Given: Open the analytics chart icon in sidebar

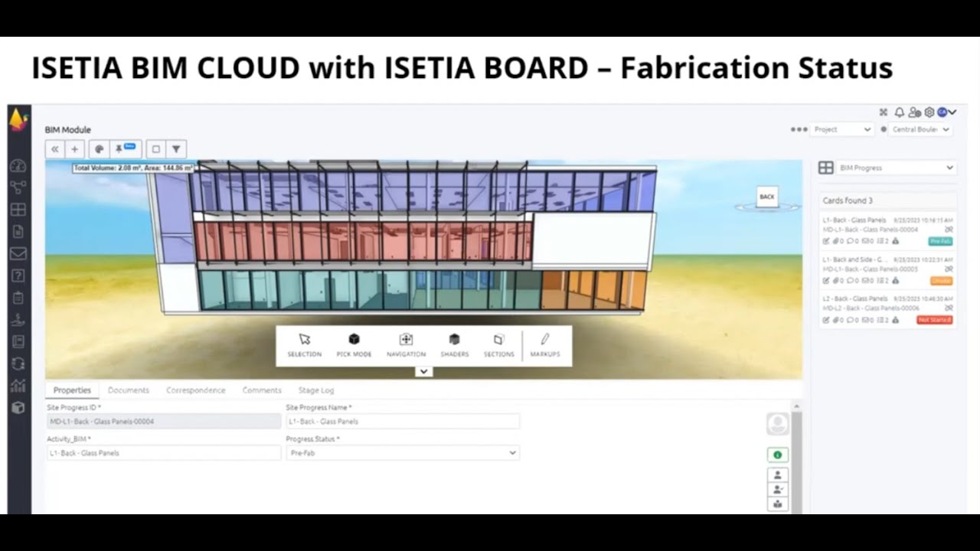Looking at the screenshot, I should (x=18, y=386).
